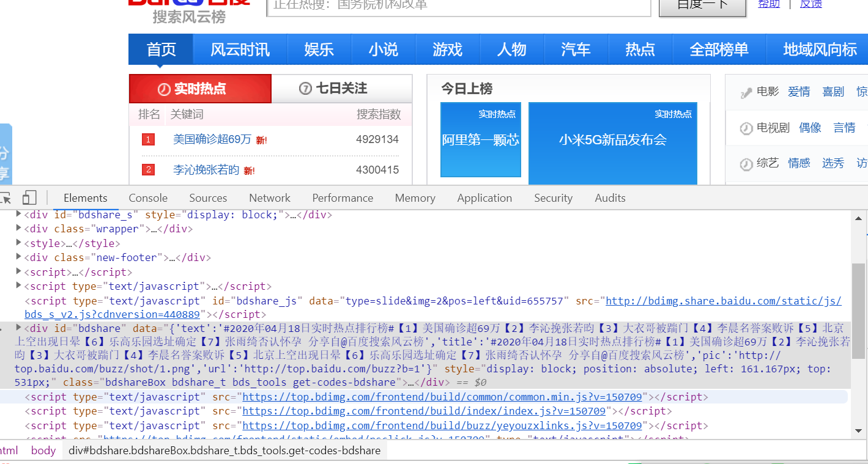The height and width of the screenshot is (464, 868).
Task: Select the inspect element cursor icon
Action: coord(6,198)
